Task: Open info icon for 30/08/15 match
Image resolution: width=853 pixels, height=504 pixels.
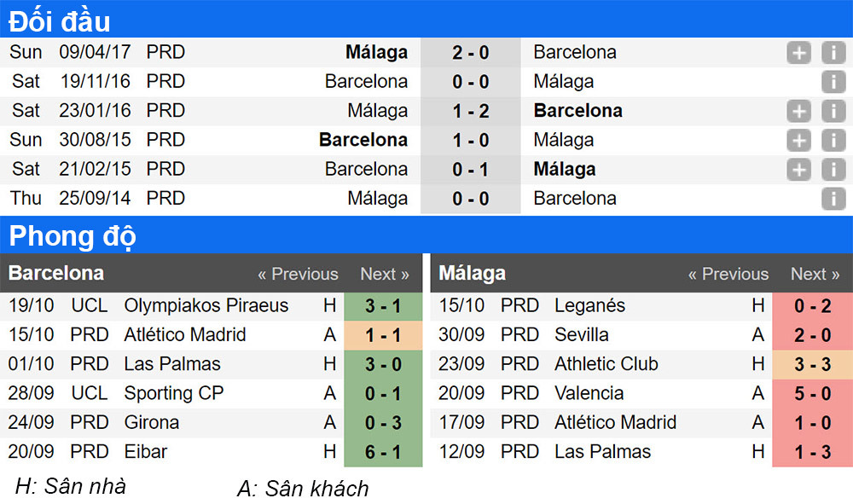Action: click(833, 140)
